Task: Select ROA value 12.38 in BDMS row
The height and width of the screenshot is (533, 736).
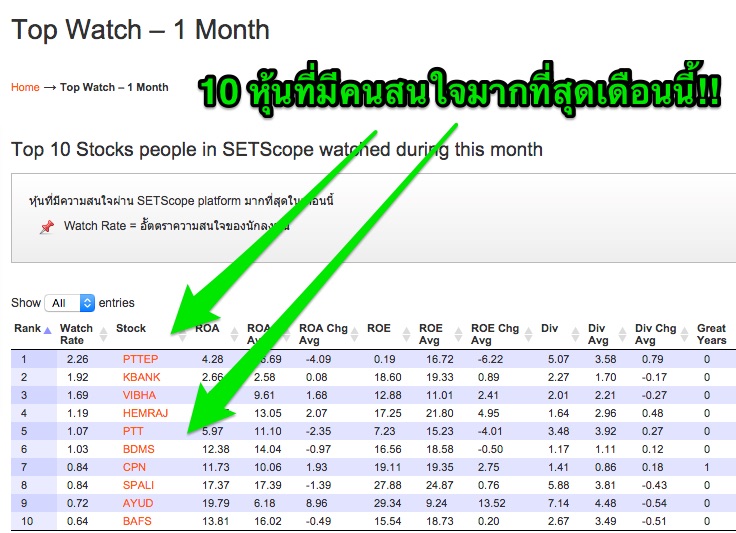Action: coord(216,449)
